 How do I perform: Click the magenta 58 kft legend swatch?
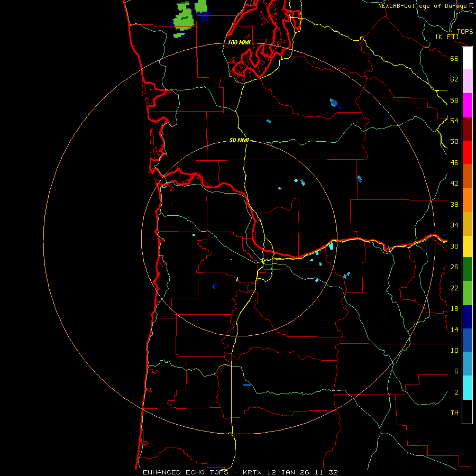[467, 105]
